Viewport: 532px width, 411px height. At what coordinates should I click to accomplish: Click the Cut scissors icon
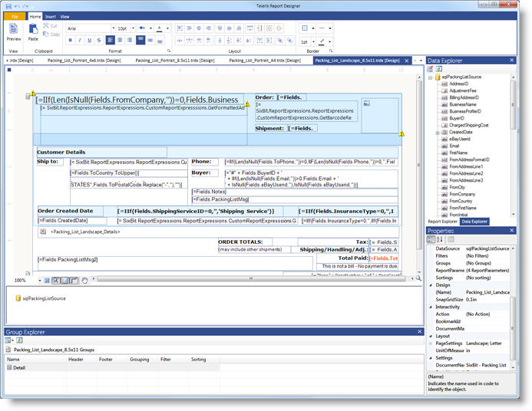click(46, 26)
